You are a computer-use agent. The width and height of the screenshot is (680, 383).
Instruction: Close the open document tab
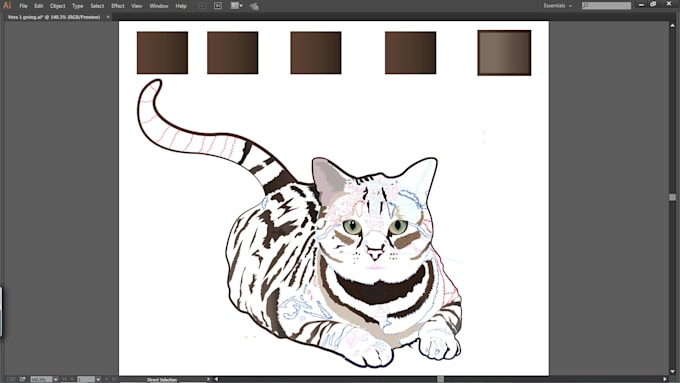pos(108,17)
